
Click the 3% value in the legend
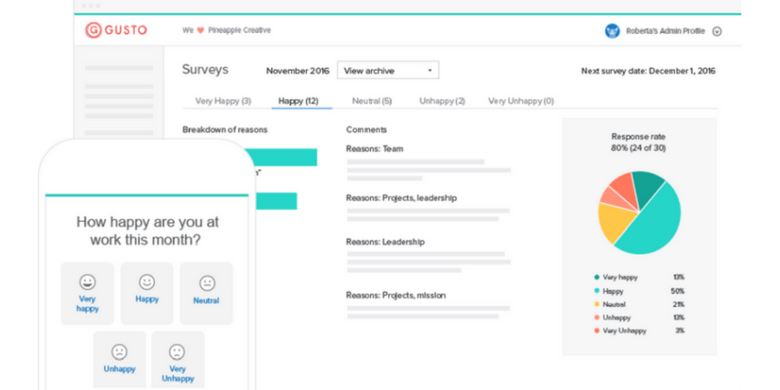pos(680,330)
